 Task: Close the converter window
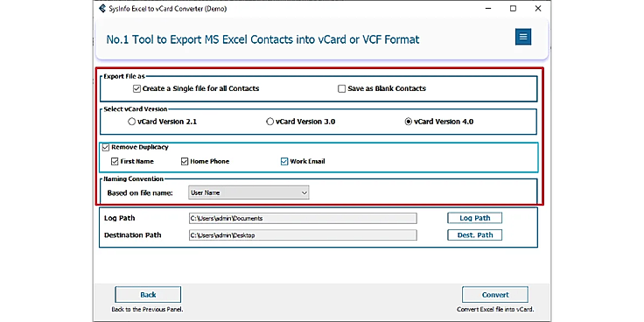(538, 9)
